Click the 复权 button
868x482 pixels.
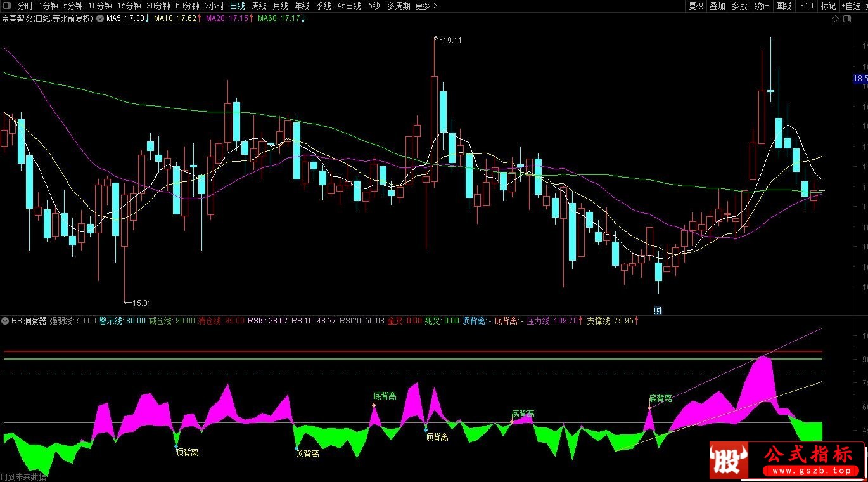pos(696,6)
